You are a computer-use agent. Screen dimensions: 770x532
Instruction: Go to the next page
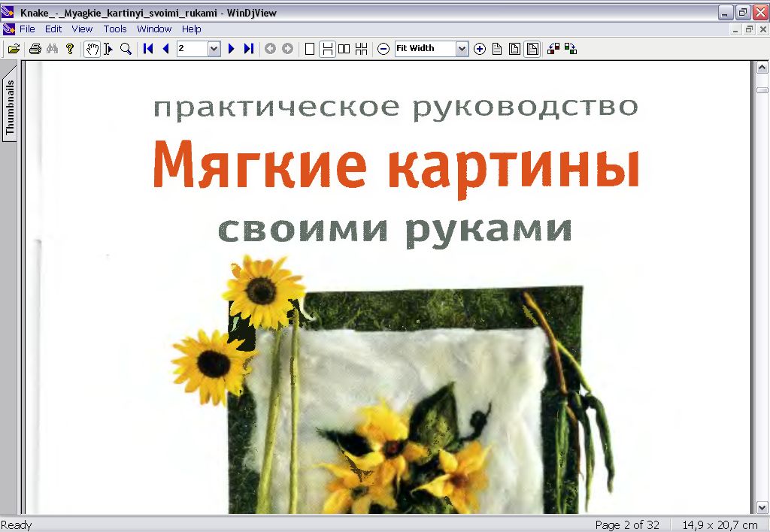coord(232,49)
